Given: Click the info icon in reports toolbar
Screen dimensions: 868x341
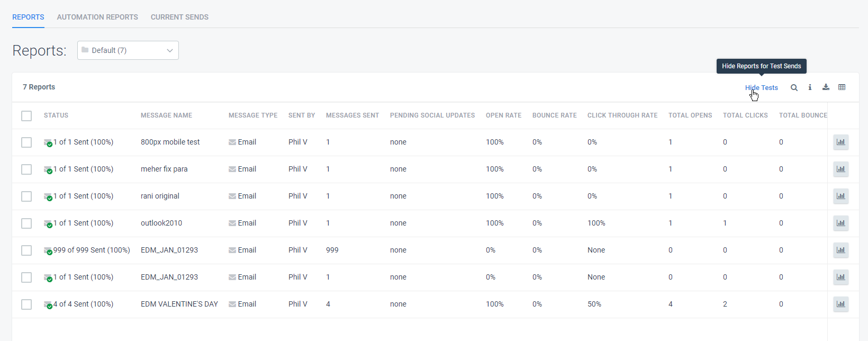Looking at the screenshot, I should click(810, 87).
